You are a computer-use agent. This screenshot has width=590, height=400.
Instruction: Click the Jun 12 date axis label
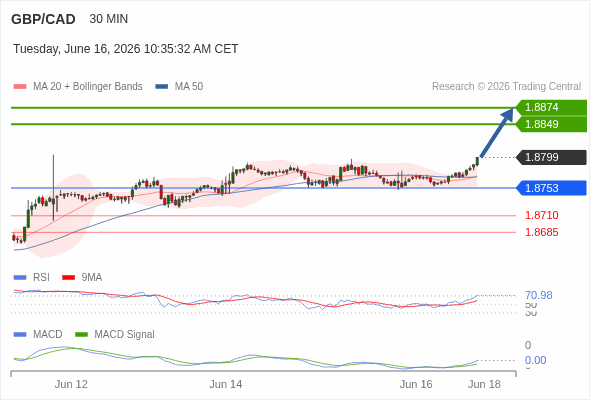click(x=71, y=384)
